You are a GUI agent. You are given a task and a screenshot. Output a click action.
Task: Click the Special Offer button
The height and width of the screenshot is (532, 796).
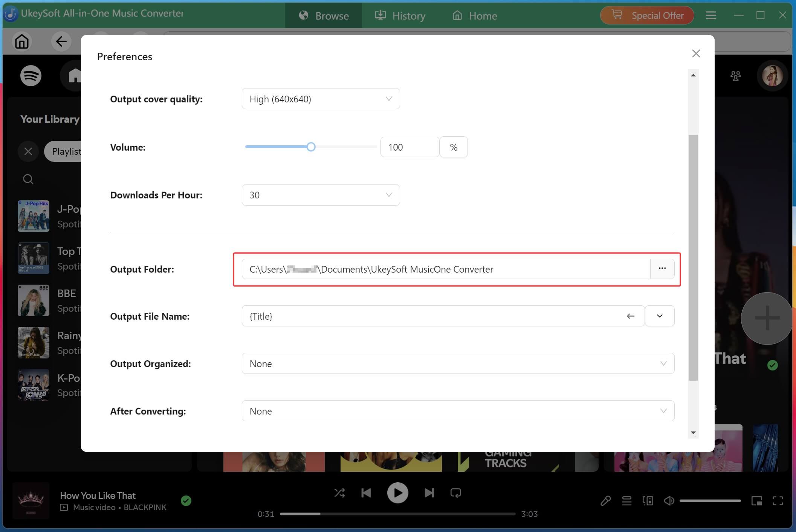coord(647,15)
